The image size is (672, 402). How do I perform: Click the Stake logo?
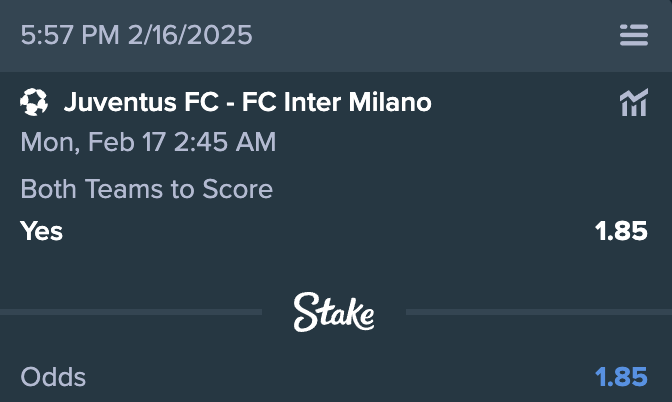click(x=334, y=313)
